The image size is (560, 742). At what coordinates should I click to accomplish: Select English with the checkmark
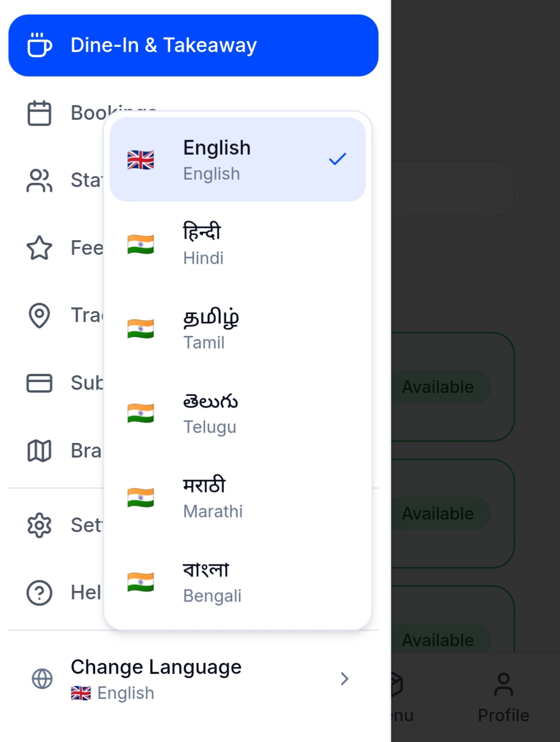click(x=238, y=159)
